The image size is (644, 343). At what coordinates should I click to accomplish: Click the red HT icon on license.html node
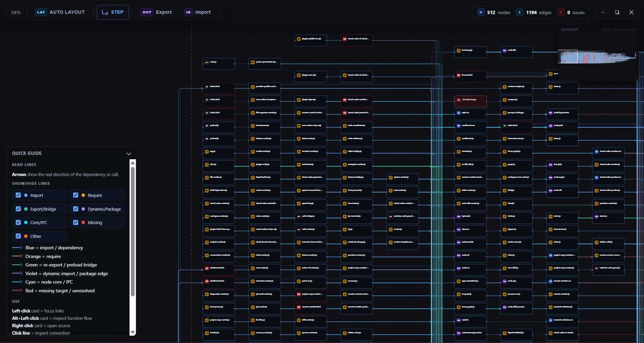point(458,75)
